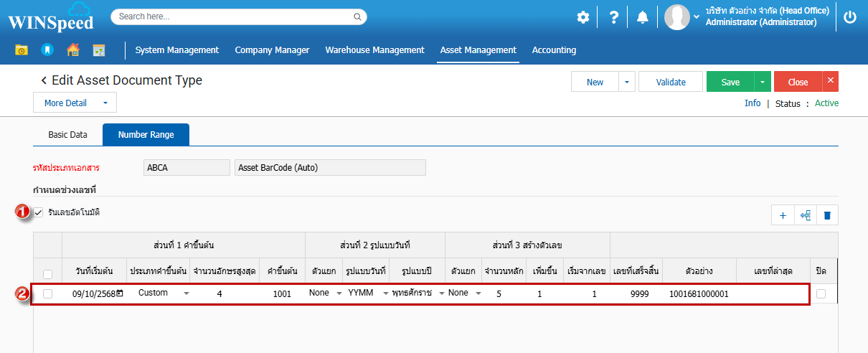This screenshot has width=868, height=353.
Task: Open the Accounting menu
Action: [x=554, y=50]
